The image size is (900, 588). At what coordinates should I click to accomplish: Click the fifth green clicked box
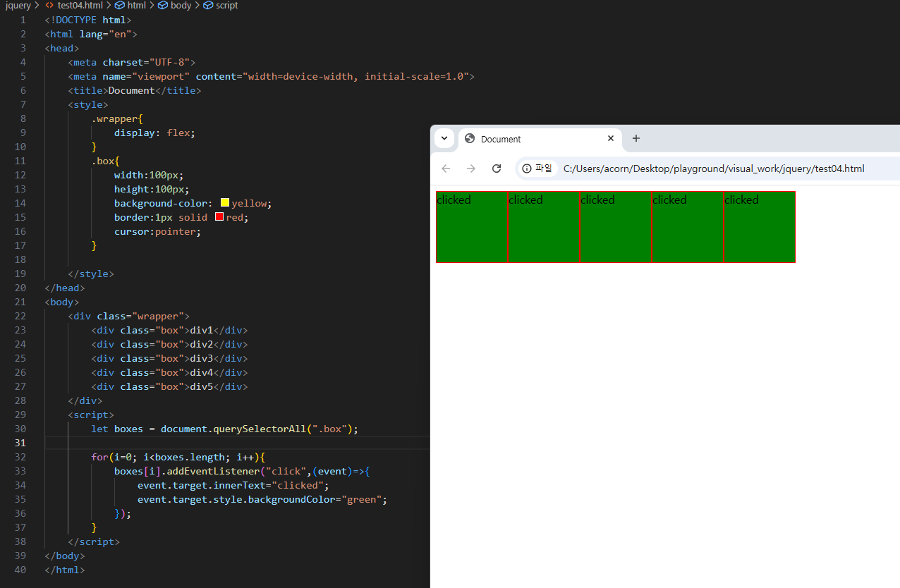pos(760,227)
